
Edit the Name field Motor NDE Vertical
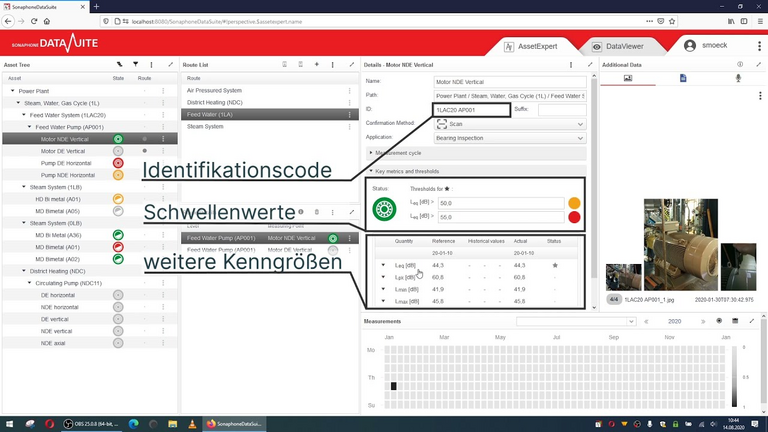(x=510, y=82)
